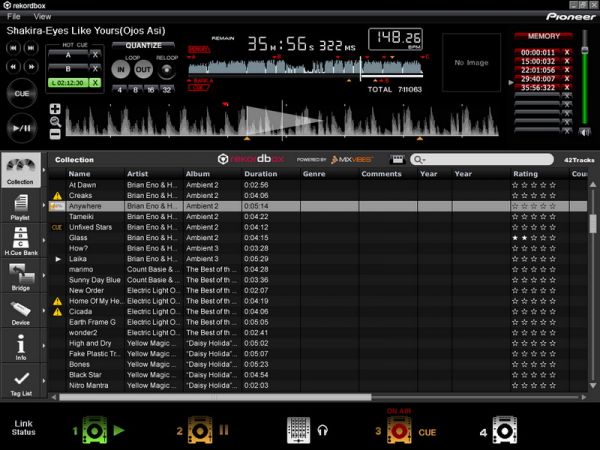Screen dimensions: 600x450
Task: Click the artwork view icon beside search
Action: click(397, 159)
